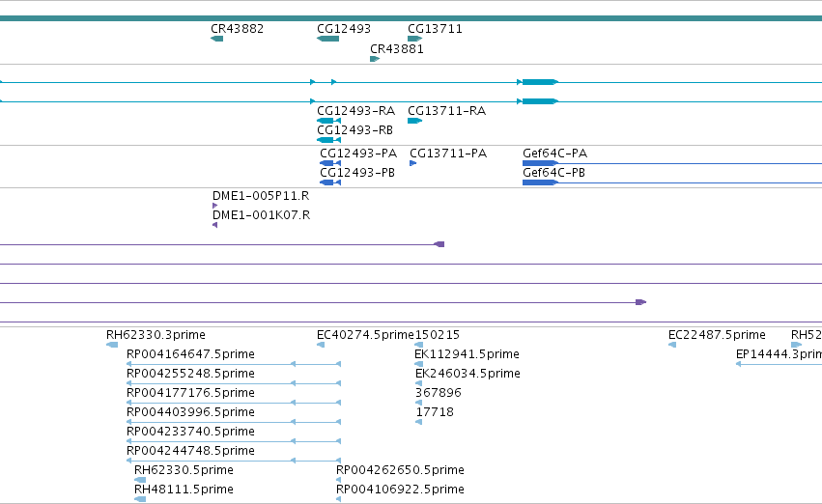
Task: Select the Gef64C-PA CDS block
Action: point(540,163)
